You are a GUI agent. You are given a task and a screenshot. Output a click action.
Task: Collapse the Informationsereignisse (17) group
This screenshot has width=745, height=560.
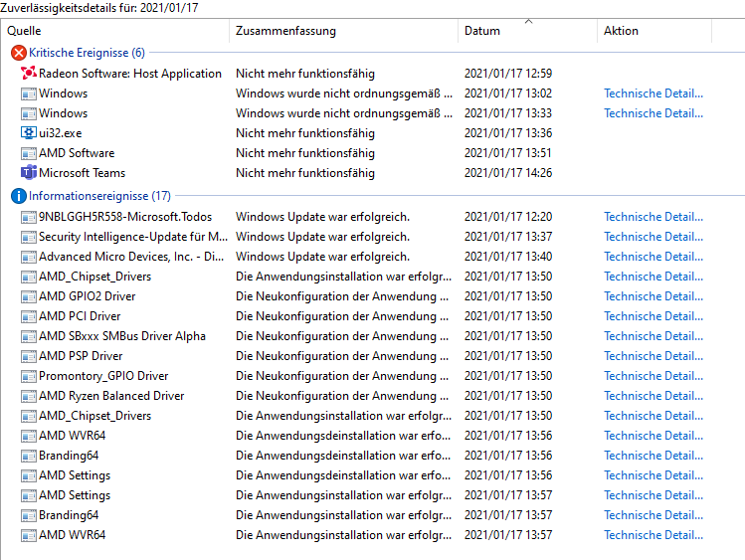[99, 196]
